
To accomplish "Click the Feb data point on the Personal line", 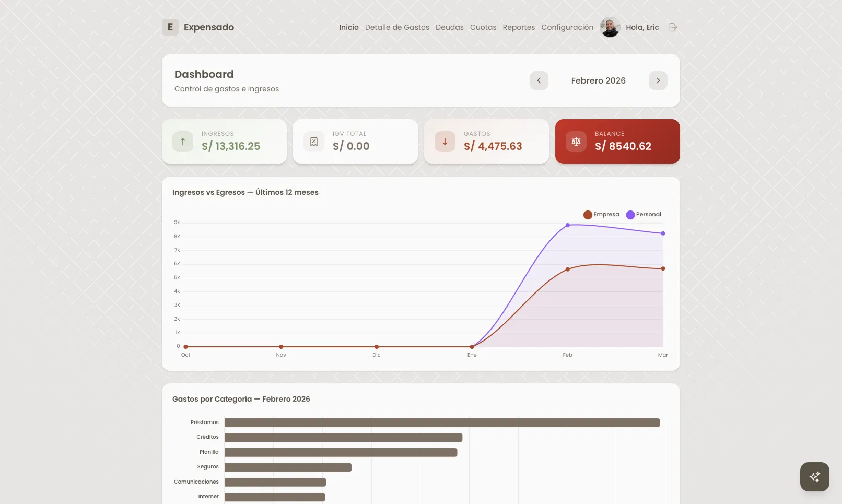I will pyautogui.click(x=567, y=225).
